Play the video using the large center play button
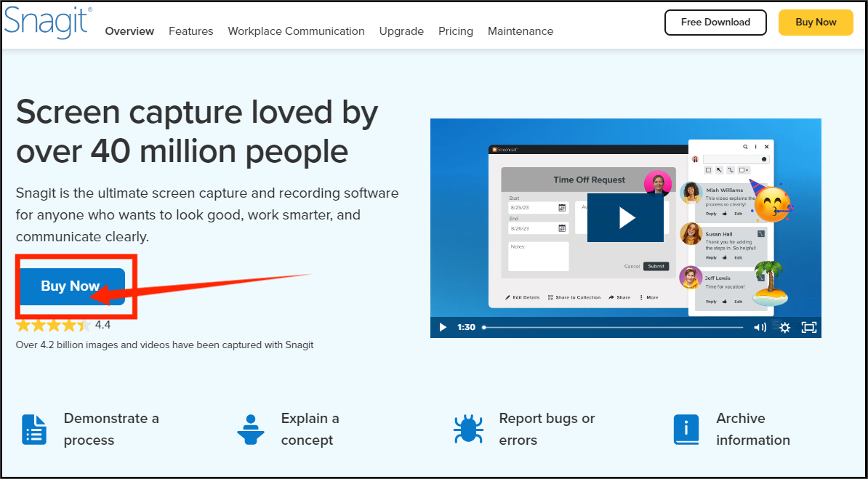 pyautogui.click(x=625, y=217)
